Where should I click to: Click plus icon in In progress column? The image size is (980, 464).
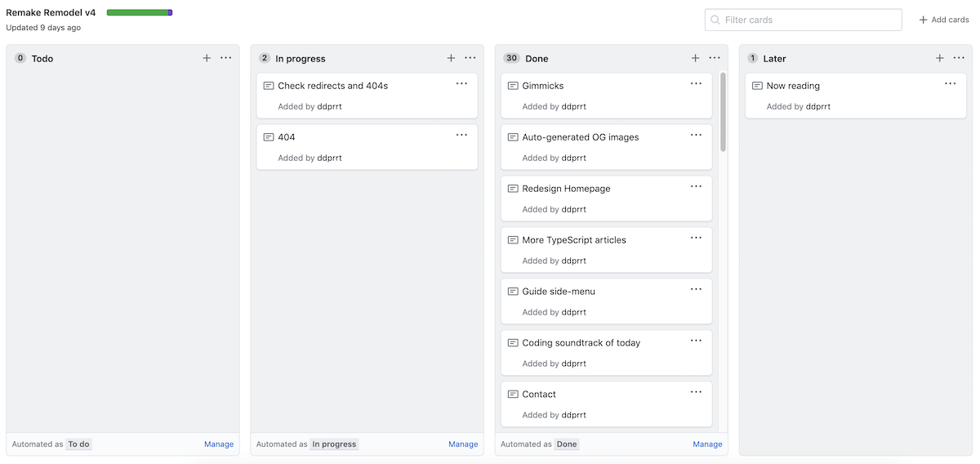click(x=451, y=58)
